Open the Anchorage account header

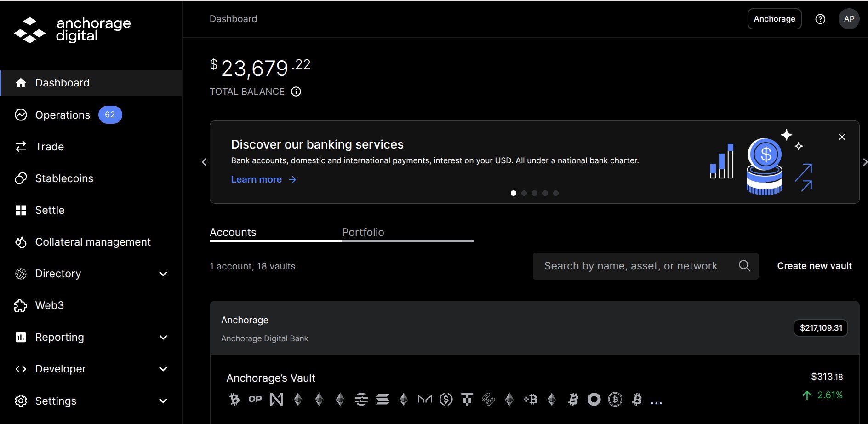pos(534,328)
